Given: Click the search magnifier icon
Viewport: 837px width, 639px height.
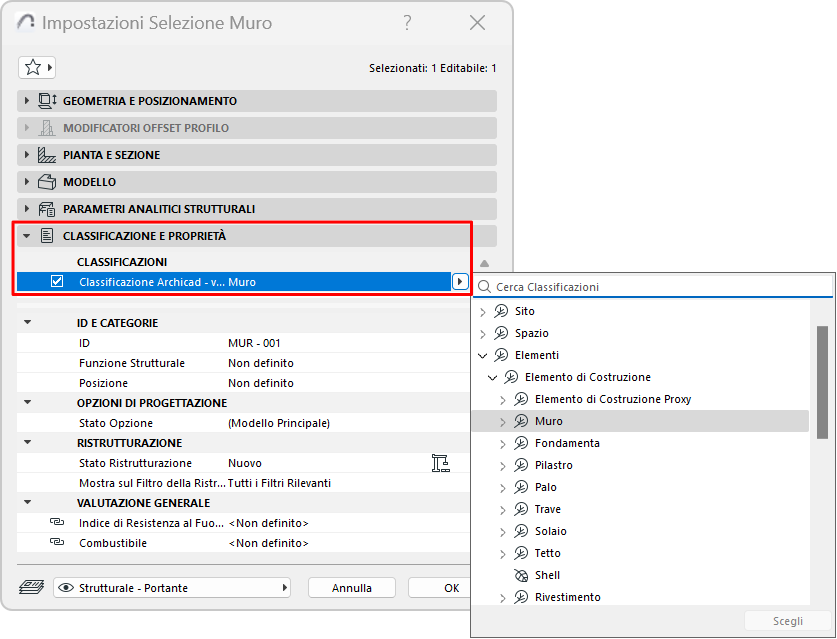Looking at the screenshot, I should coord(484,287).
